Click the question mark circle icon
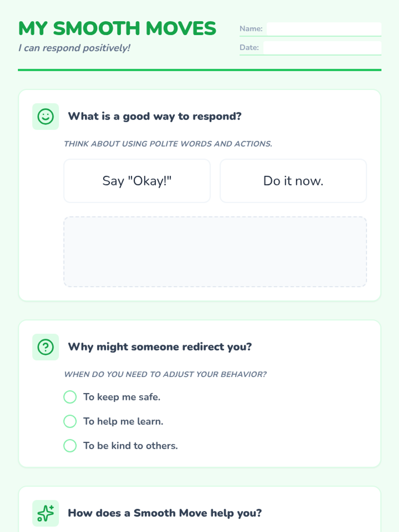The width and height of the screenshot is (399, 532). coord(46,347)
